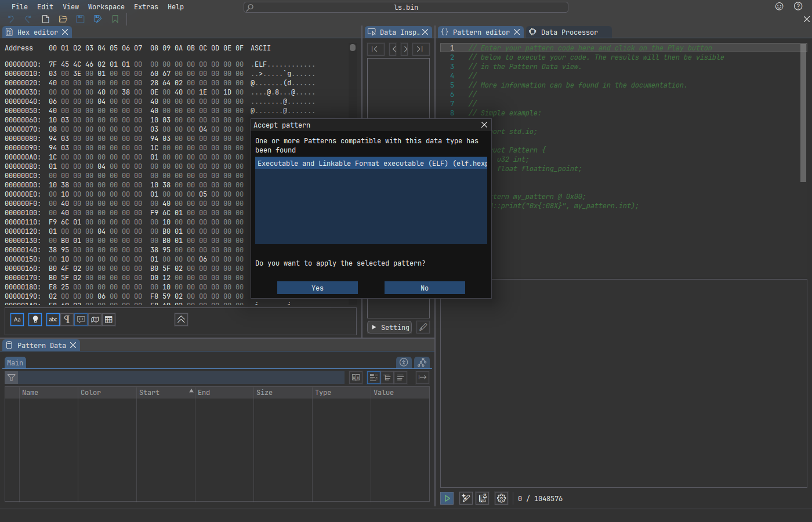
Task: Click No in the Accept pattern dialog
Action: [425, 288]
